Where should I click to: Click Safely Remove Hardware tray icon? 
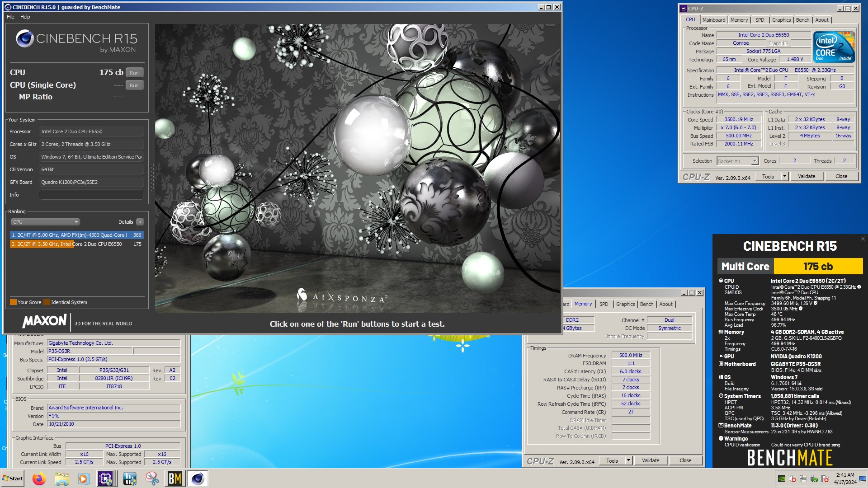pos(814,479)
